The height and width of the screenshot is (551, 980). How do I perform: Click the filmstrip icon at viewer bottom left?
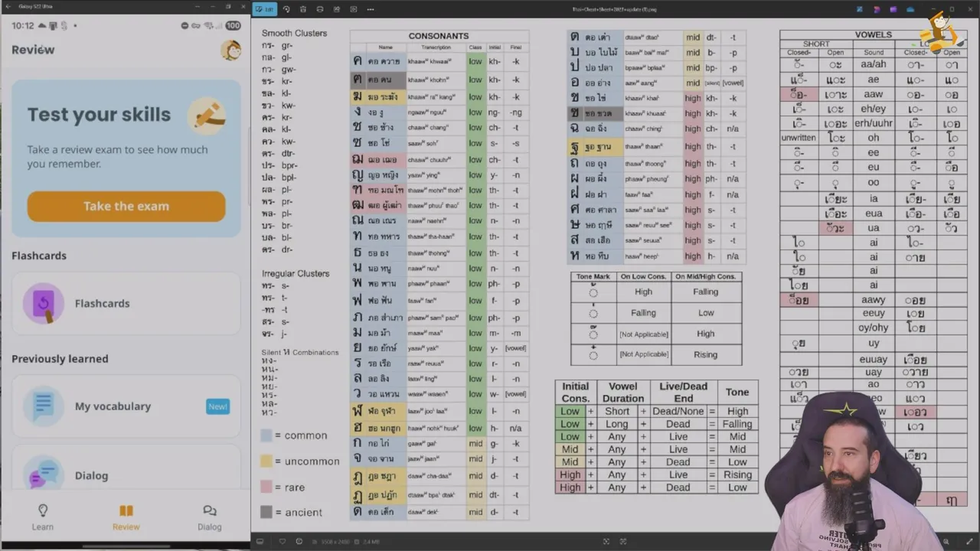point(260,542)
